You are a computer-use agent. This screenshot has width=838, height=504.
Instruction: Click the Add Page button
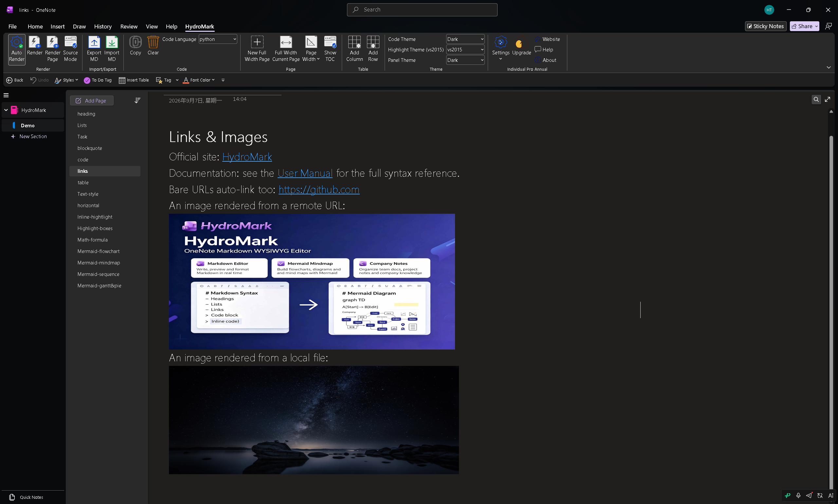point(92,100)
